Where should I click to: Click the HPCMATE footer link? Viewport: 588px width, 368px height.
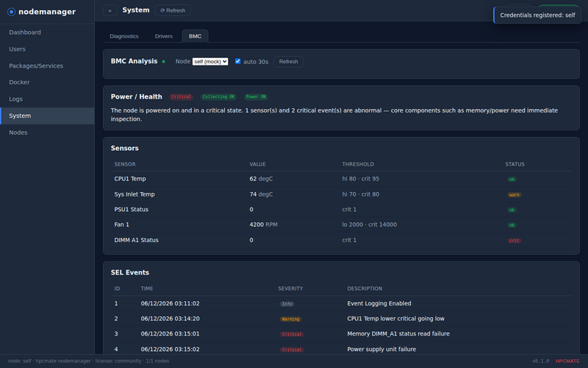567,361
